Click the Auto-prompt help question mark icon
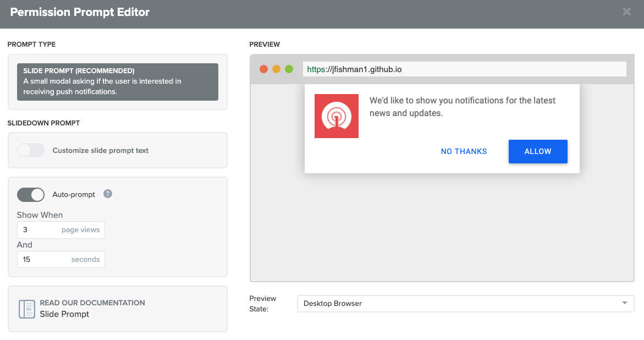This screenshot has width=644, height=340. click(x=108, y=194)
